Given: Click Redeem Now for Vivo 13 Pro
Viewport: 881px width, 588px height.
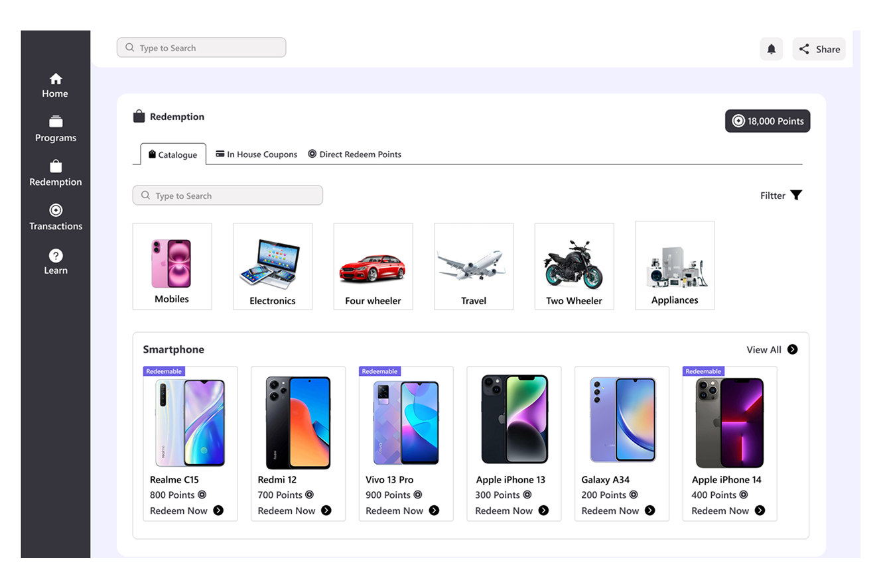Looking at the screenshot, I should click(394, 511).
